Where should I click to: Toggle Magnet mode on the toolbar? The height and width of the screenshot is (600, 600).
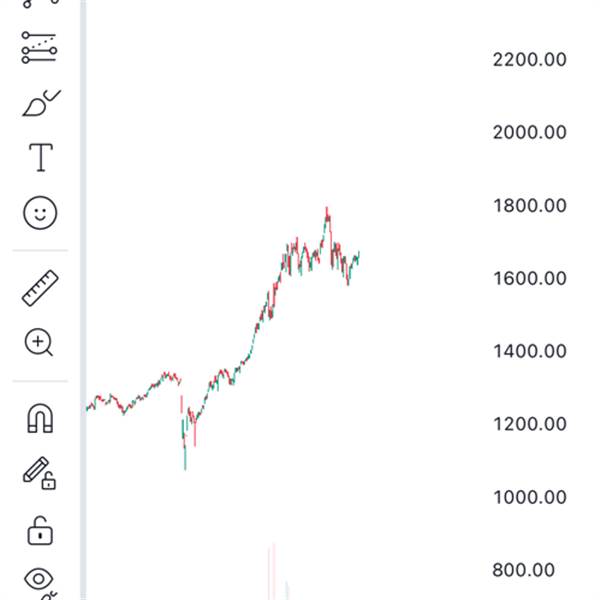(x=40, y=419)
